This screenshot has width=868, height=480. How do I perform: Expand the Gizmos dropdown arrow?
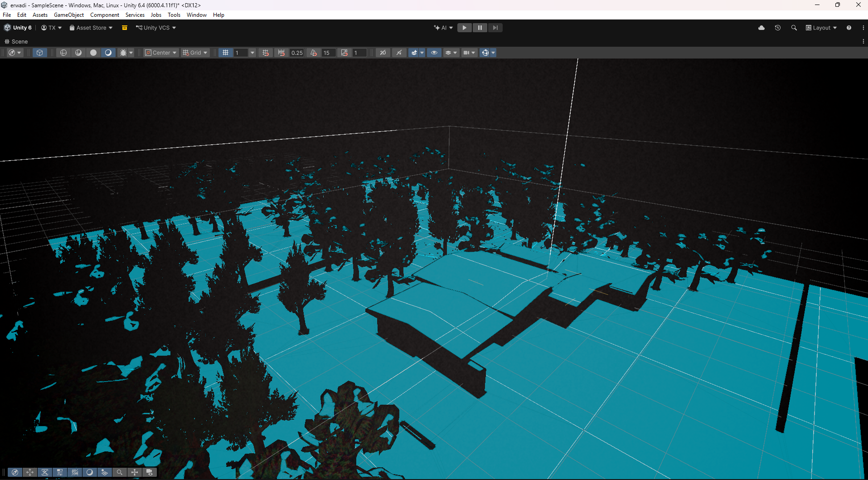tap(493, 53)
